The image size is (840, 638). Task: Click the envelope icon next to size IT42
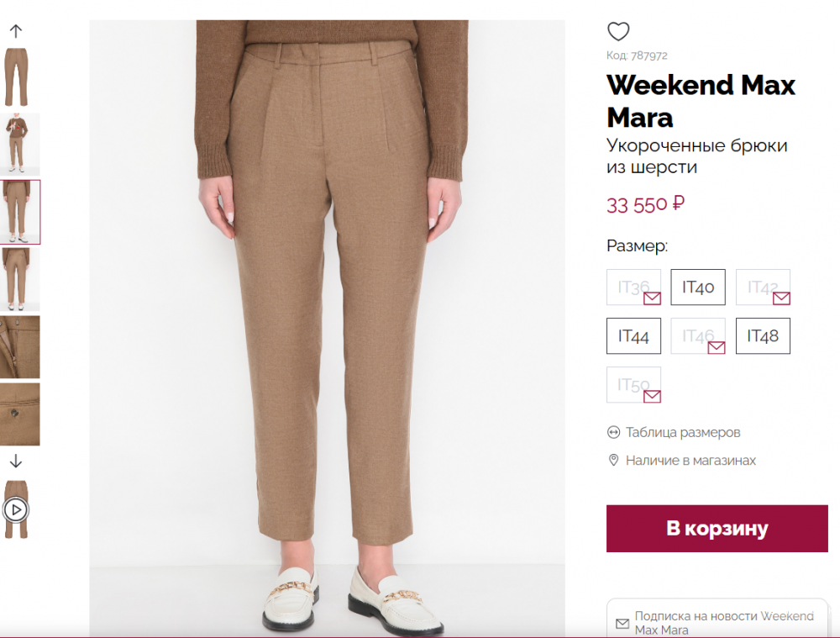point(780,298)
